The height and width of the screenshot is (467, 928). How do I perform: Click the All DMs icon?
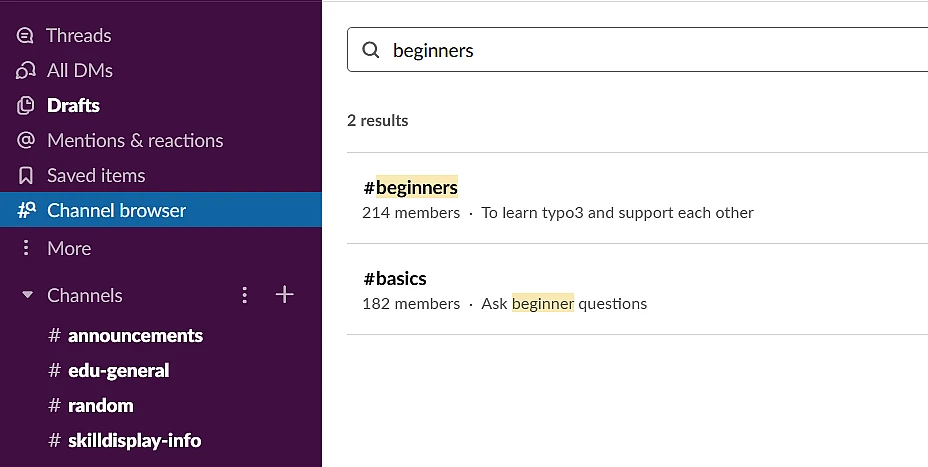[26, 71]
